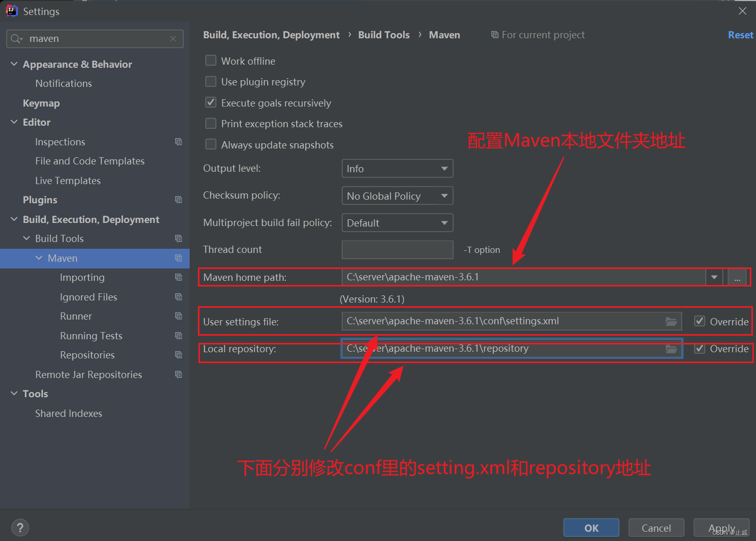Clear the maven search text
This screenshot has height=541, width=756.
pos(173,39)
